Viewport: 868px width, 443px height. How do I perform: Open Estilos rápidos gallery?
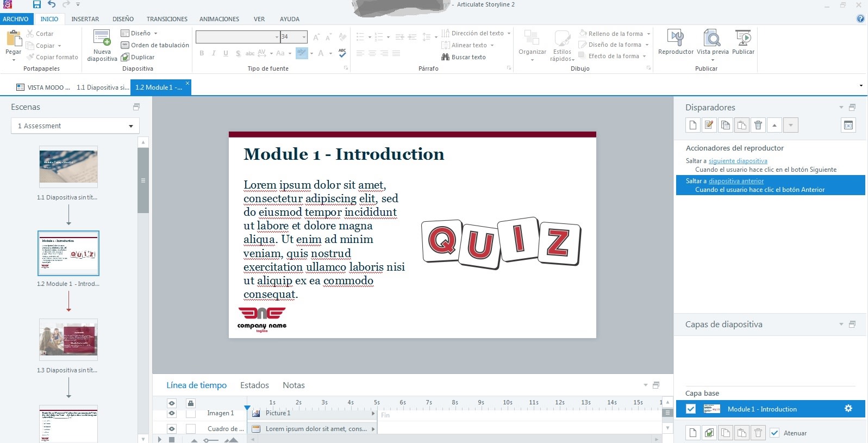[x=562, y=45]
